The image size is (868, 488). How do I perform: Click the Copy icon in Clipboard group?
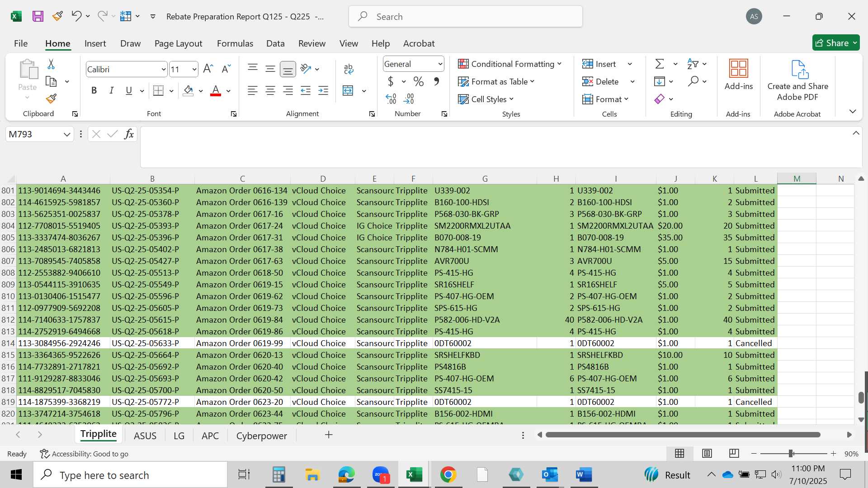(x=51, y=81)
